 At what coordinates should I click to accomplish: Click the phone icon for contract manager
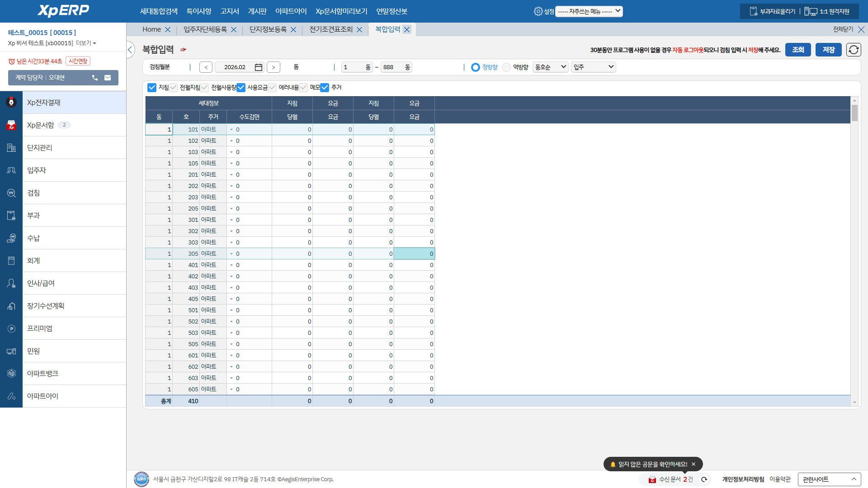tap(95, 78)
